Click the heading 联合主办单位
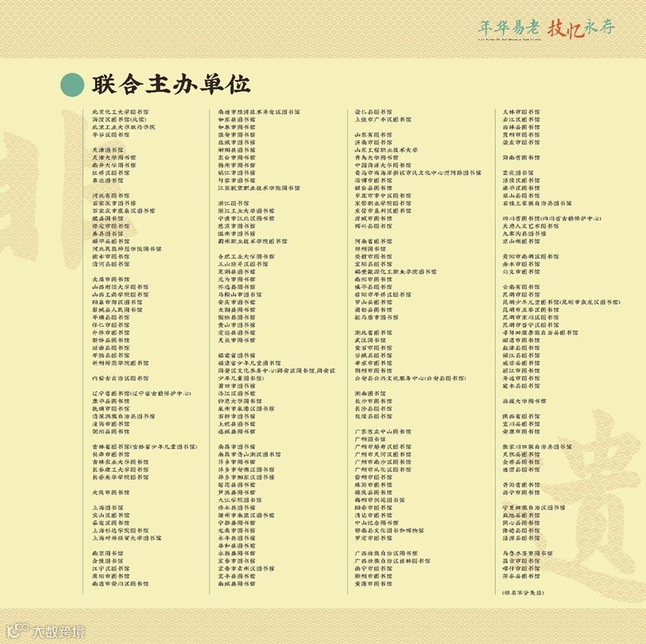 [x=171, y=84]
